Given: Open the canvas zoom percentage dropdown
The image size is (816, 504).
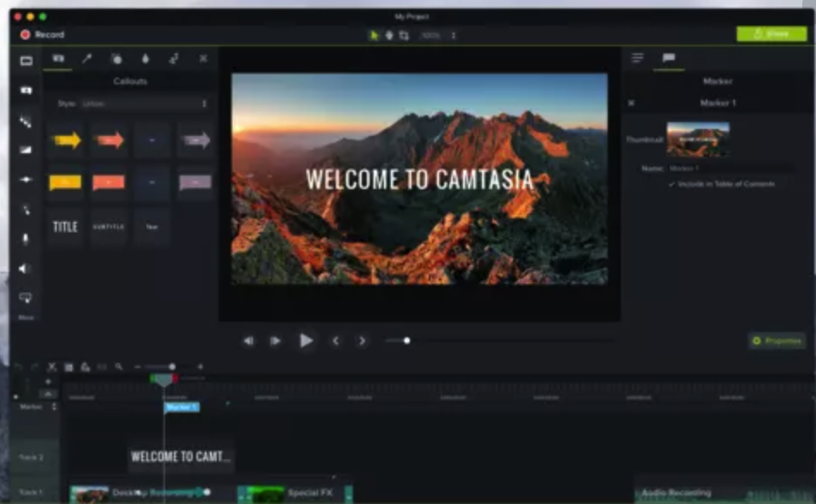Looking at the screenshot, I should [x=437, y=35].
